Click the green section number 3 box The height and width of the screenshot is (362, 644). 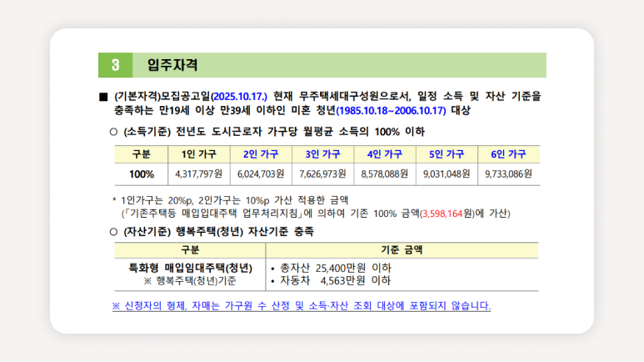click(x=114, y=65)
